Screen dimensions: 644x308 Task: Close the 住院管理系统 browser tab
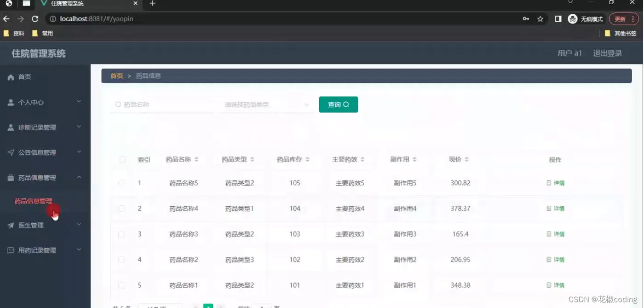[135, 4]
